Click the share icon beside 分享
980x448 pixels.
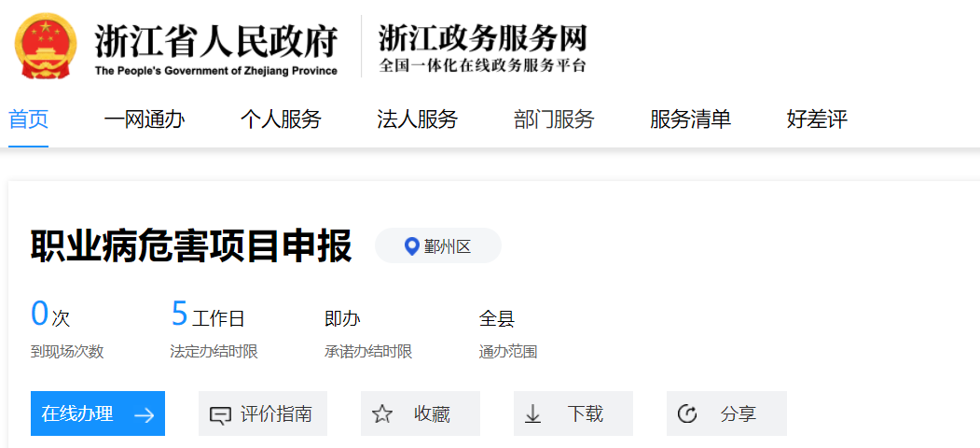(687, 414)
